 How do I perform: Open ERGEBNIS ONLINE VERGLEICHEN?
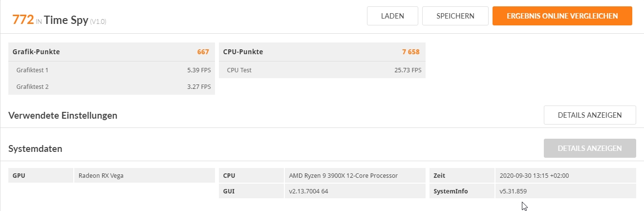(562, 16)
